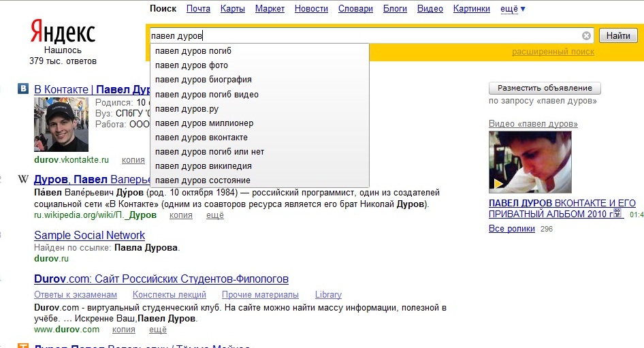Open the Словари tab
The height and width of the screenshot is (348, 644).
pos(355,9)
